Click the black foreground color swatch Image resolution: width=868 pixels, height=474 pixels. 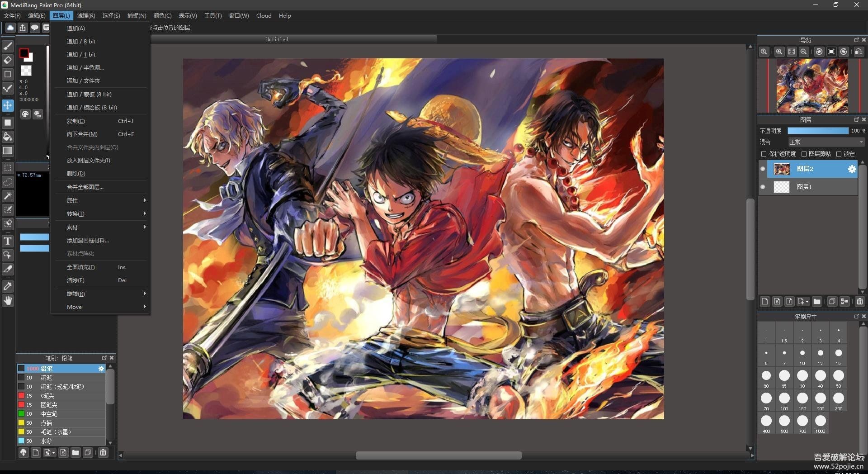(x=24, y=53)
